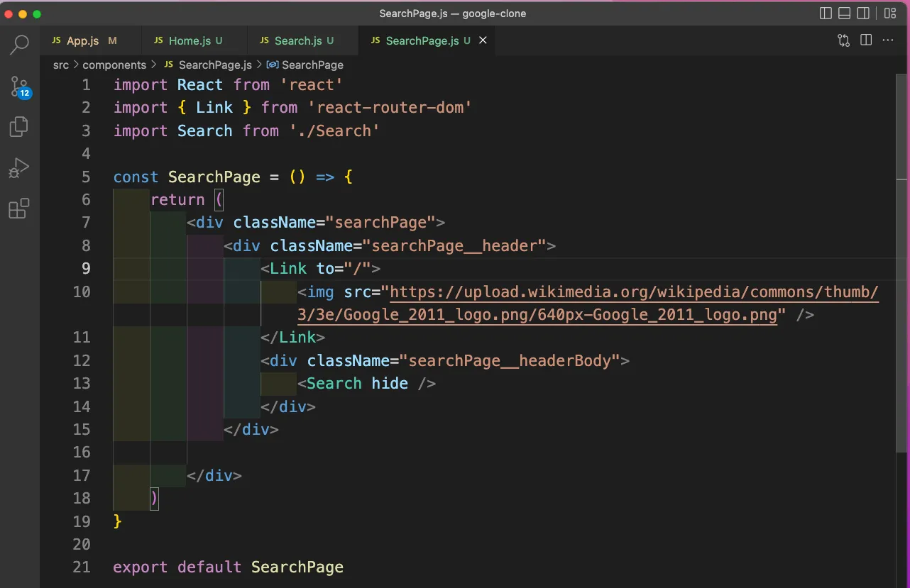Screen dimensions: 910x588
Task: Close the SearchPage.js tab
Action: [x=483, y=40]
